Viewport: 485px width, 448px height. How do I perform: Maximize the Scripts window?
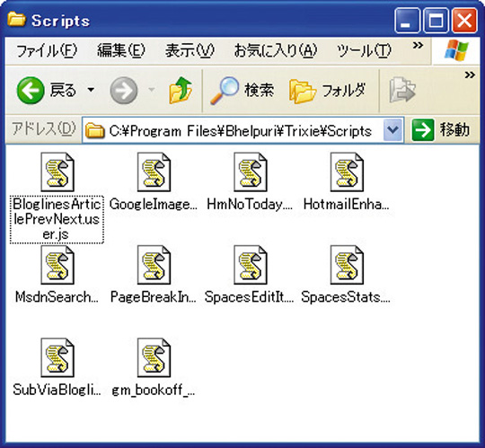(436, 21)
